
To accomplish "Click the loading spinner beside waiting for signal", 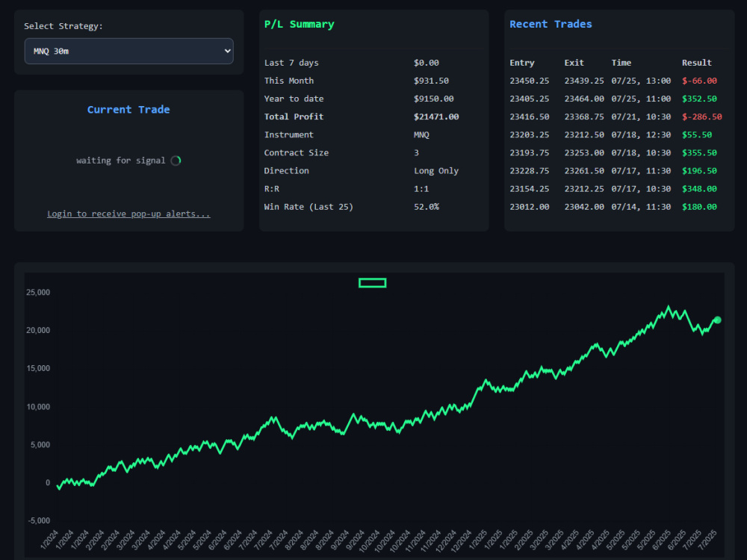I will click(176, 161).
